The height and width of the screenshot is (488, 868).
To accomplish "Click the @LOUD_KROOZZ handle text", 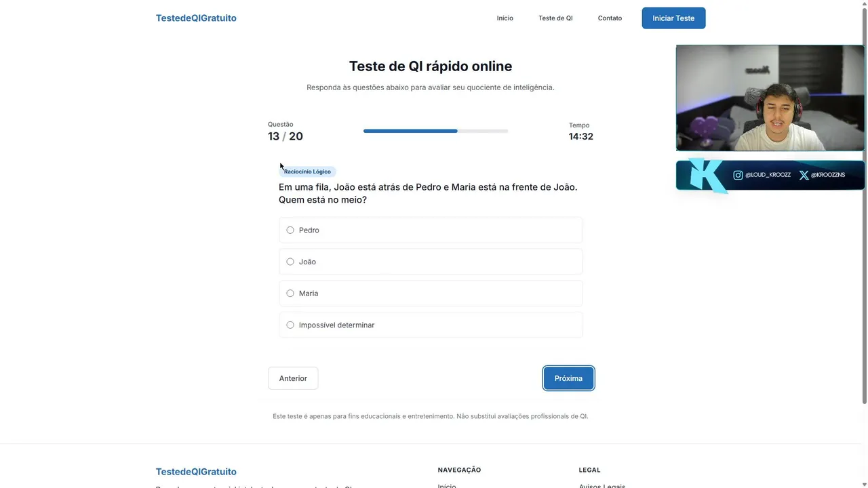I will (768, 175).
